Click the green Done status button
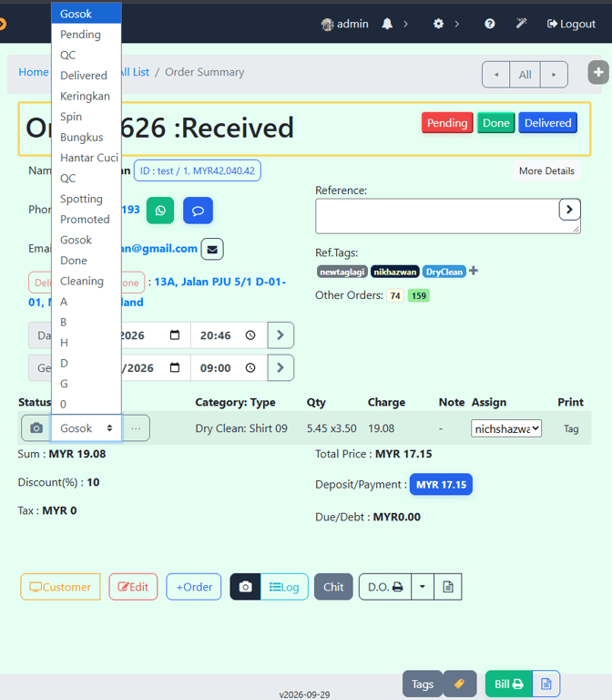This screenshot has width=612, height=700. [x=495, y=123]
